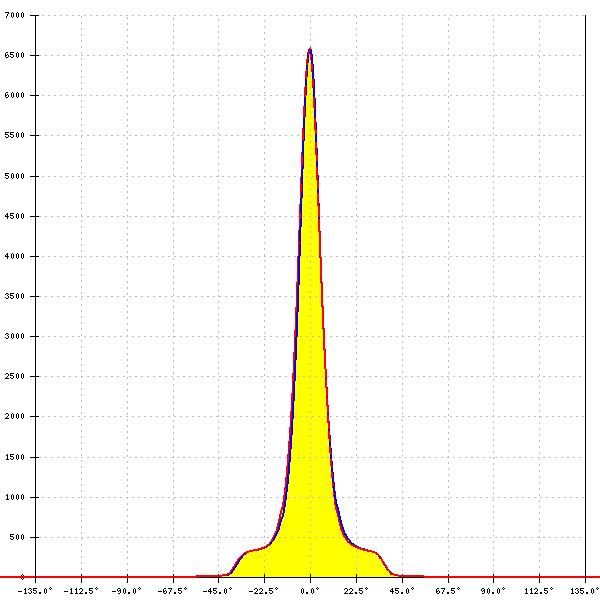The height and width of the screenshot is (600, 600).
Task: Click the right shoulder of the curve
Action: [369, 551]
